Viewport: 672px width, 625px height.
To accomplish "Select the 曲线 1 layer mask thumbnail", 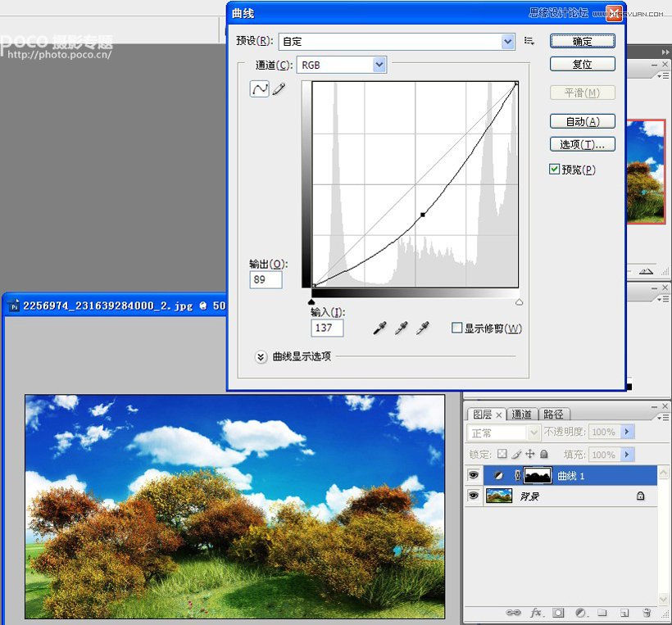I will point(538,475).
